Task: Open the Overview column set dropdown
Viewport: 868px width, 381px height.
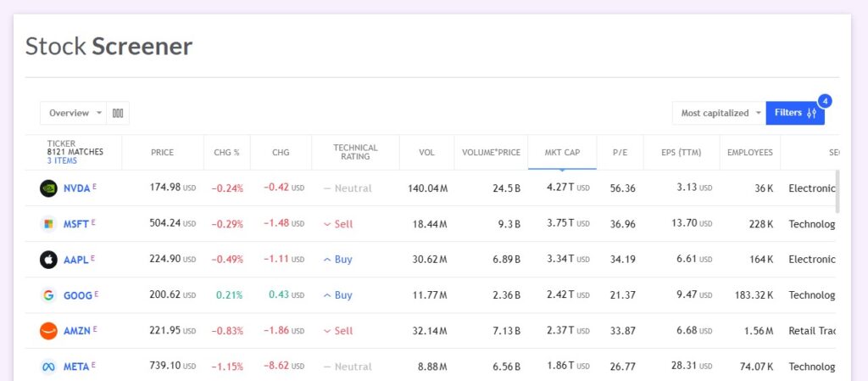Action: [73, 113]
